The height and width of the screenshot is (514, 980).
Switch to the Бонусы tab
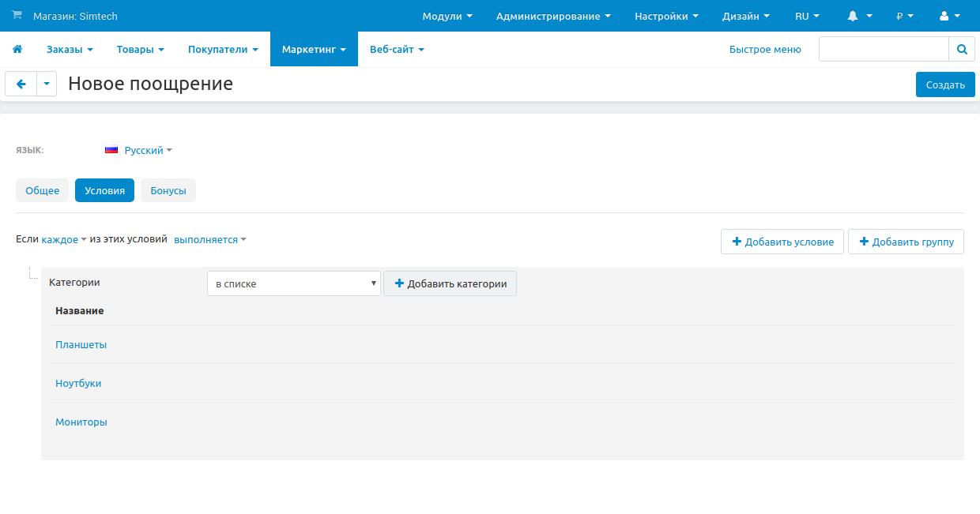(x=168, y=190)
